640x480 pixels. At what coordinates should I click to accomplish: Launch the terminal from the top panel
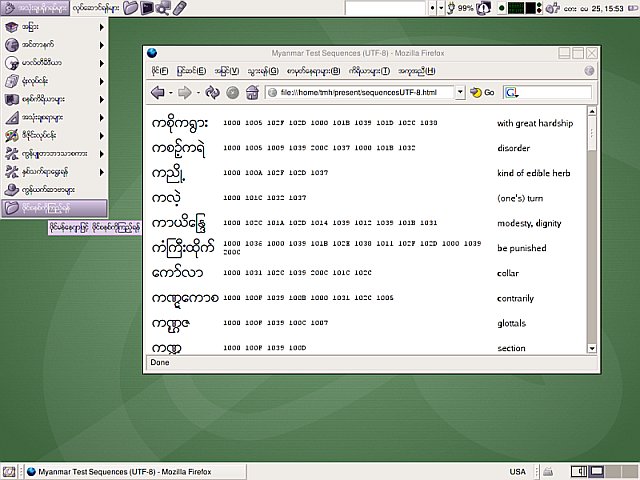[147, 8]
